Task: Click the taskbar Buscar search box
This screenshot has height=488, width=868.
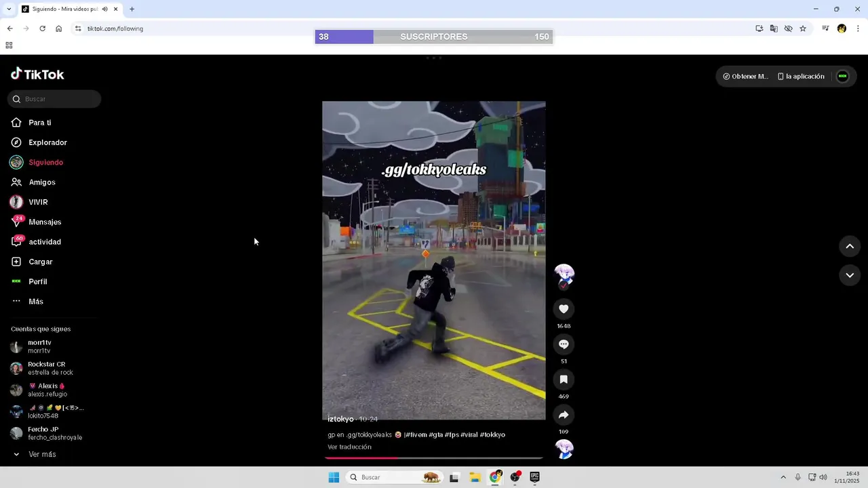Action: 395,477
